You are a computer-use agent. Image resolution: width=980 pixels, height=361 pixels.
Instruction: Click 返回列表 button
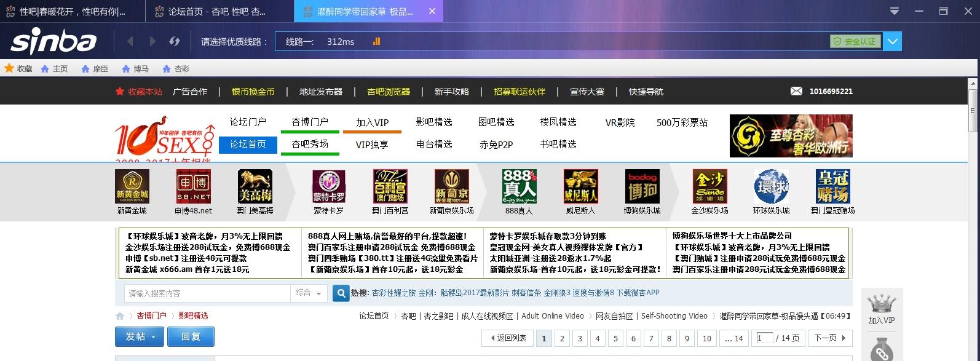point(508,338)
